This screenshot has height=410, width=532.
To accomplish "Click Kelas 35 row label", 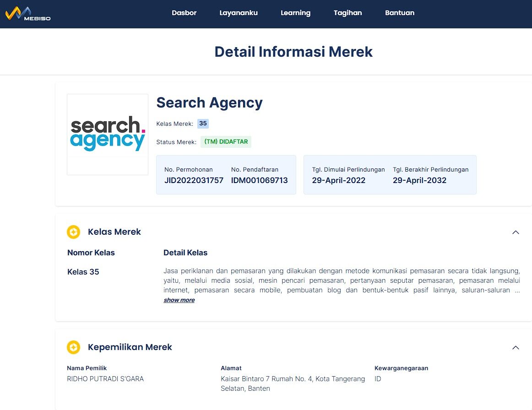I will [x=83, y=272].
